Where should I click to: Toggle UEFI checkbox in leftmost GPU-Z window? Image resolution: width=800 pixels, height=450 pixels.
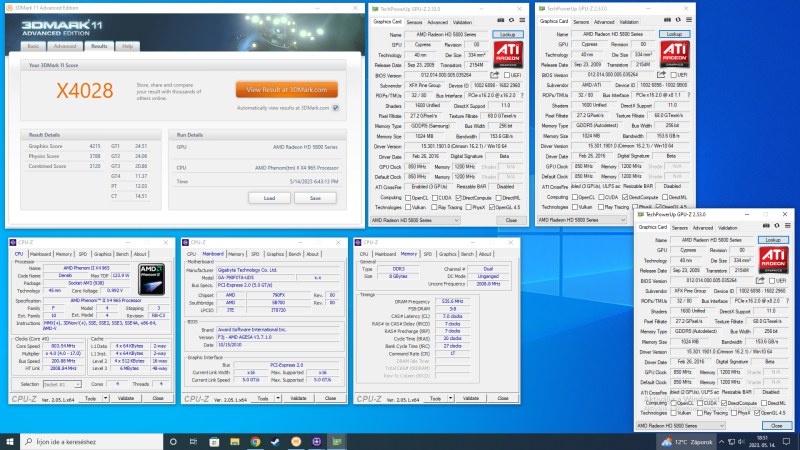[x=507, y=75]
